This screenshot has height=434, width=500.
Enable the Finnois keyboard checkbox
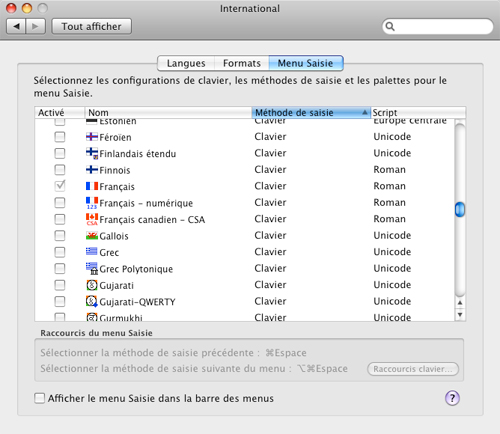click(60, 170)
